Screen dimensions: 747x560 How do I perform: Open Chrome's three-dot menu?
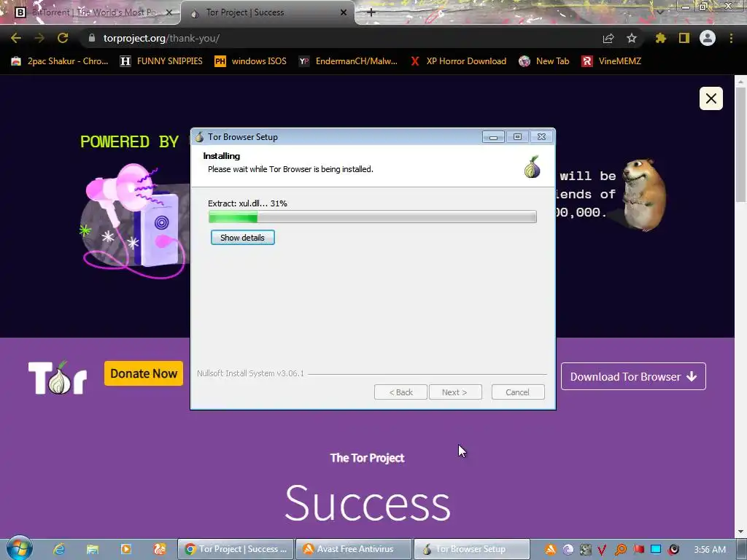point(731,38)
